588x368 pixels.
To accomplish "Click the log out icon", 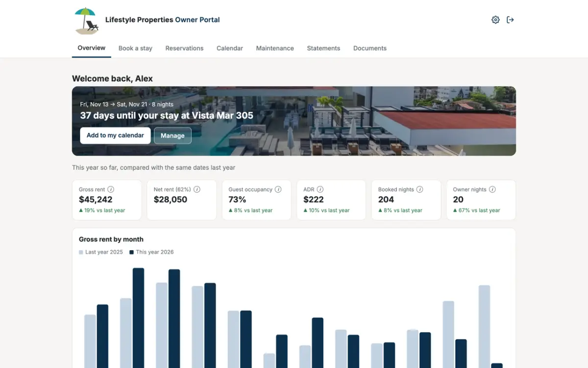I will 510,20.
